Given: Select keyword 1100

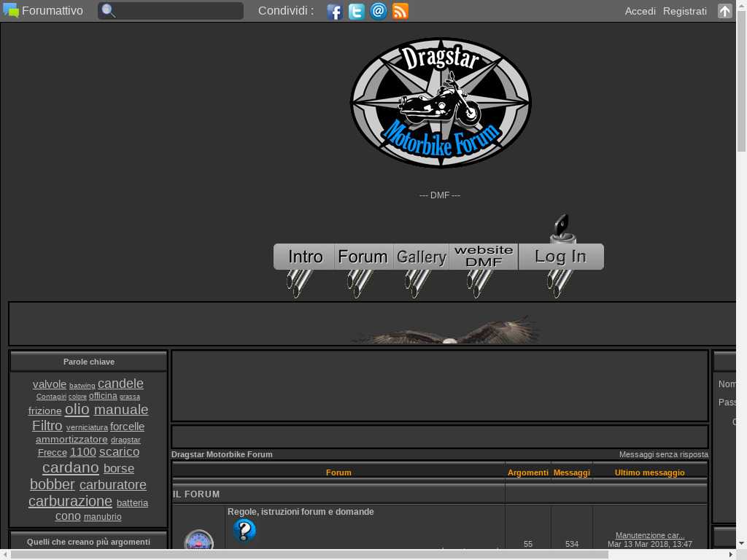Looking at the screenshot, I should coord(83,451).
